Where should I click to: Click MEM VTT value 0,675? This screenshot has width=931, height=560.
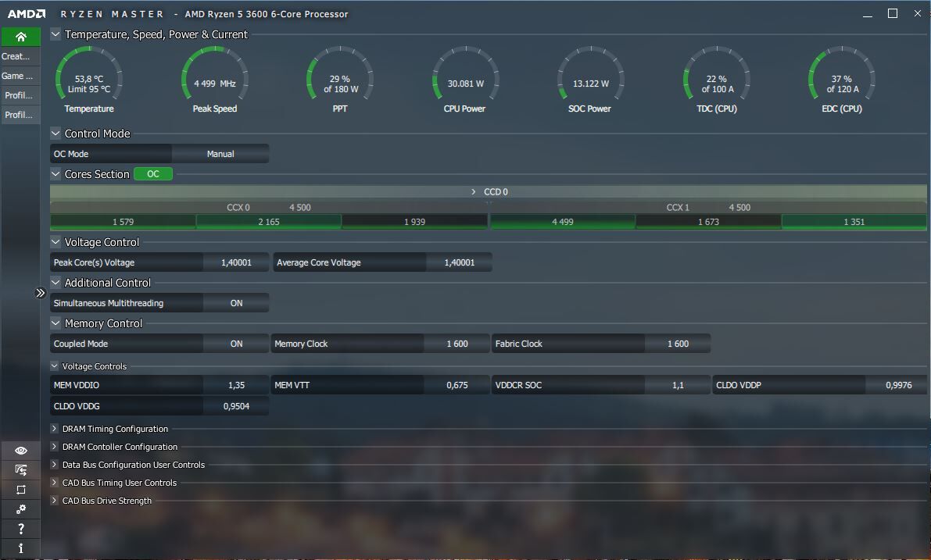point(457,385)
